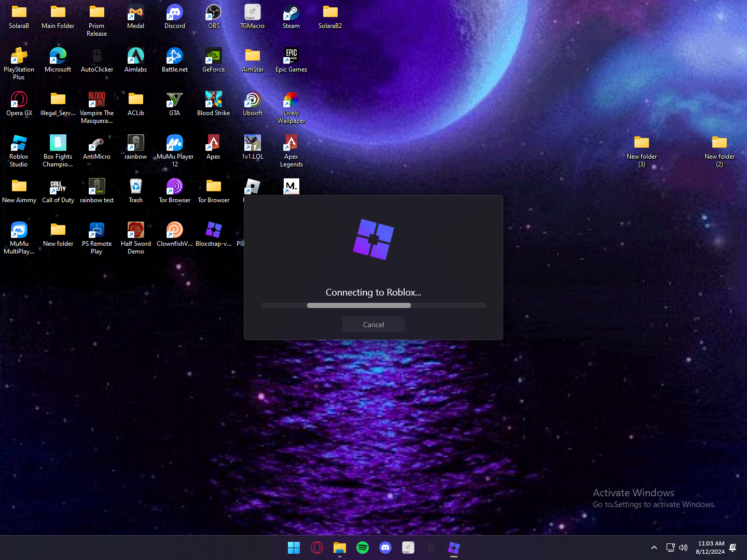Open Lively Wallpaper shortcut
The image size is (747, 560).
(291, 107)
